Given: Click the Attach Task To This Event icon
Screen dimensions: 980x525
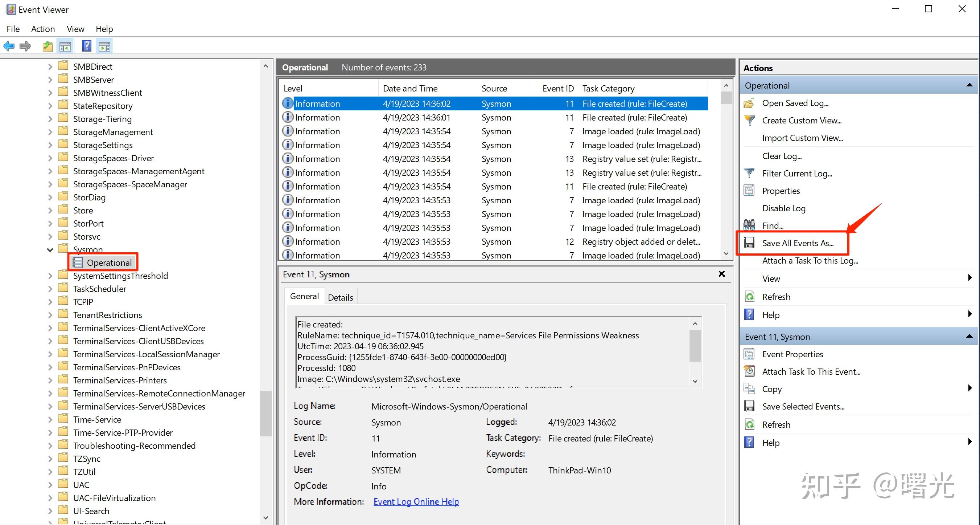Looking at the screenshot, I should coord(749,371).
